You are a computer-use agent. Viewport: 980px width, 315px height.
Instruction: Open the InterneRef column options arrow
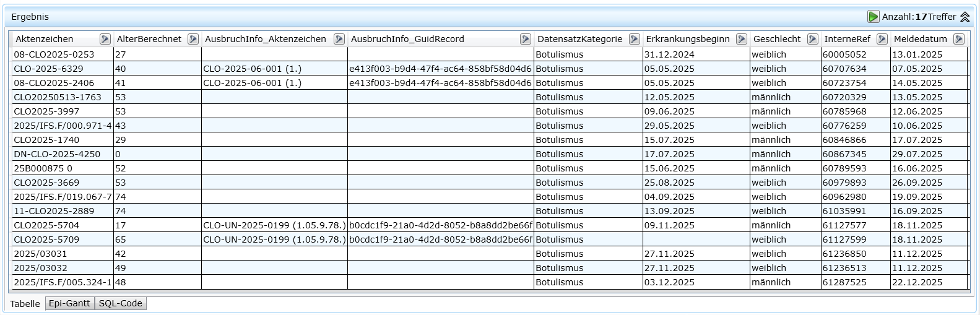[882, 39]
